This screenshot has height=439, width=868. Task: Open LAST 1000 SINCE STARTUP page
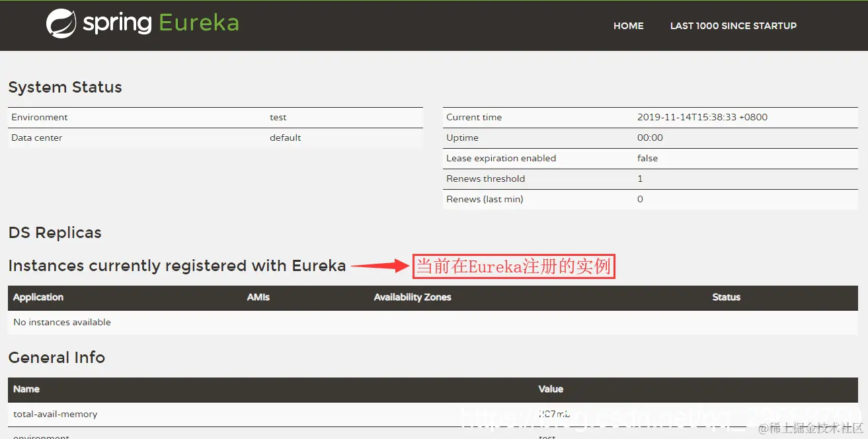click(733, 26)
